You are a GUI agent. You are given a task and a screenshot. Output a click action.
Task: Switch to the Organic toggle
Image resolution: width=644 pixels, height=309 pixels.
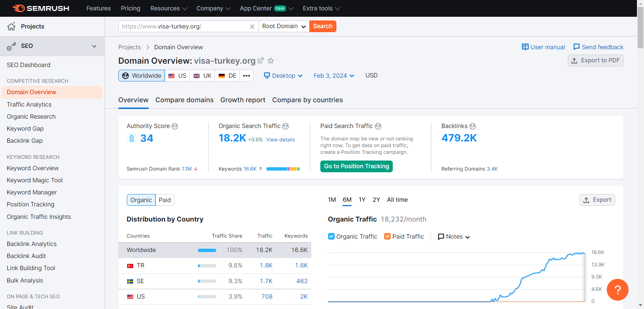tap(141, 200)
